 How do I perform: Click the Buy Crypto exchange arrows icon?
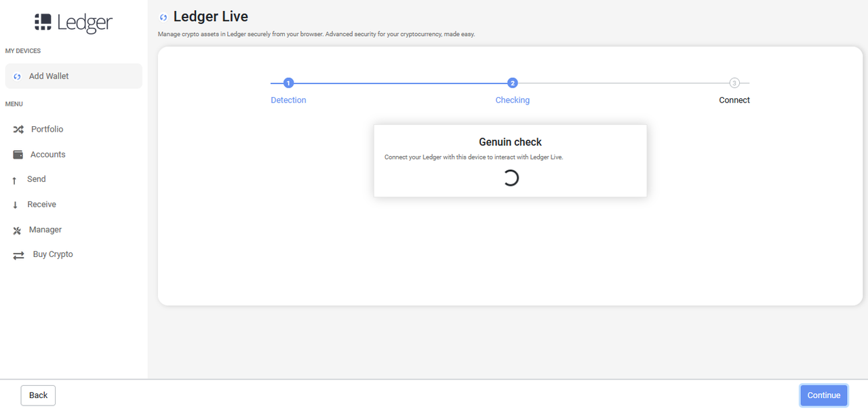[x=19, y=255]
